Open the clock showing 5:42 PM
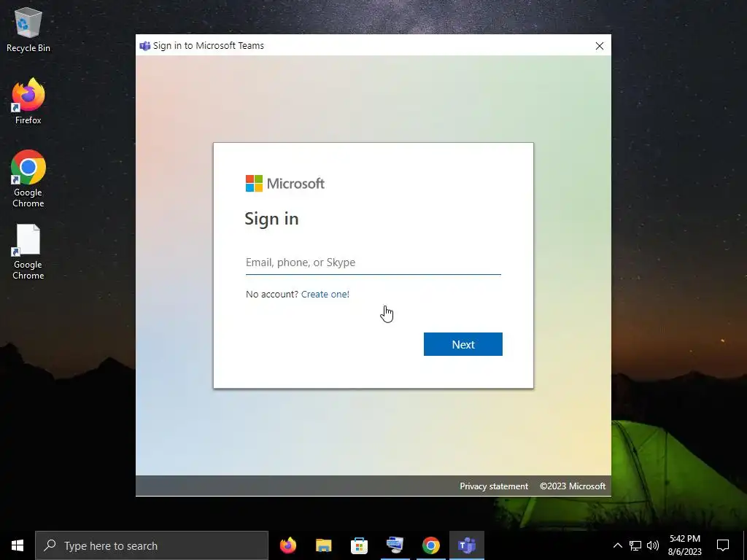Image resolution: width=747 pixels, height=560 pixels. 684,545
